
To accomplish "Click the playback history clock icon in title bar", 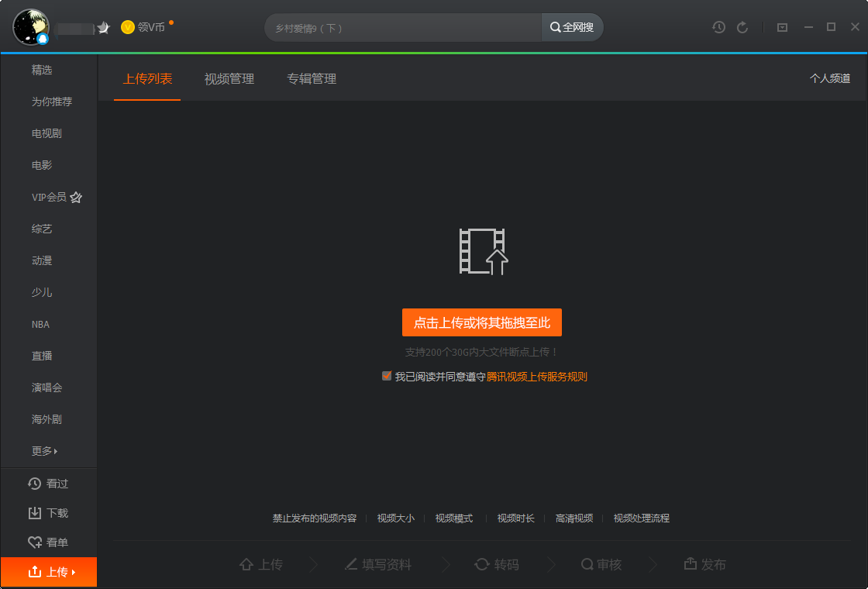I will tap(718, 26).
